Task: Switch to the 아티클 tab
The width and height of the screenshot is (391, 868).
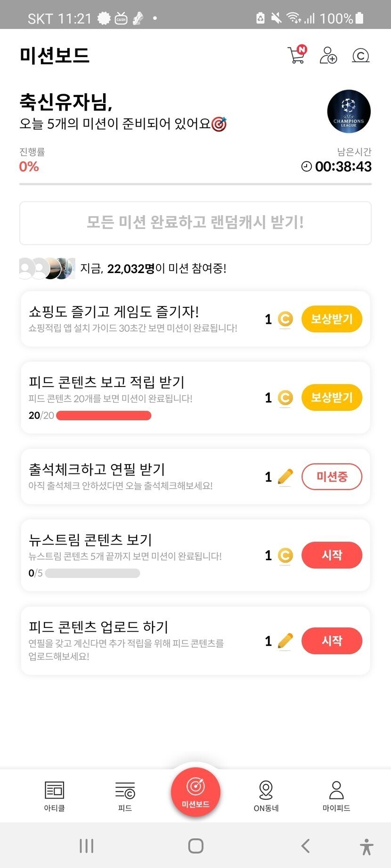Action: pyautogui.click(x=54, y=796)
